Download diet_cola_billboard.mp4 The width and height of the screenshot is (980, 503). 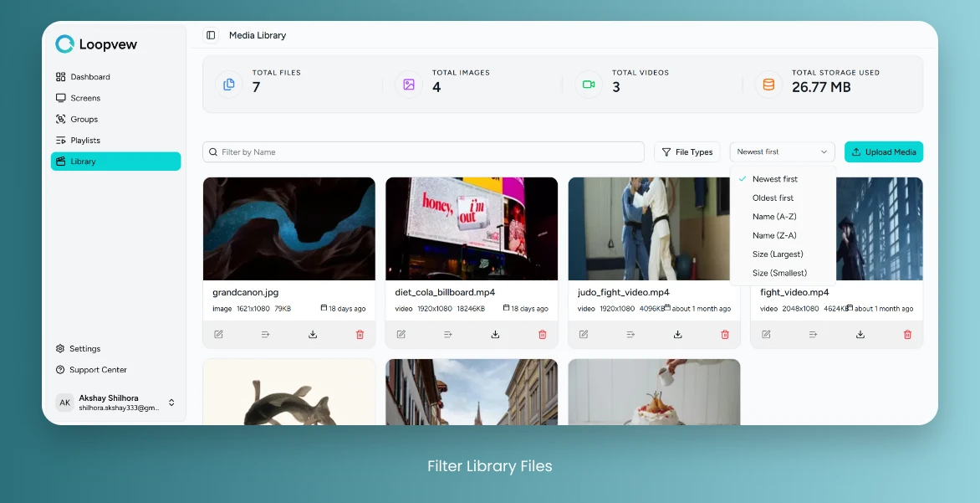[495, 335]
